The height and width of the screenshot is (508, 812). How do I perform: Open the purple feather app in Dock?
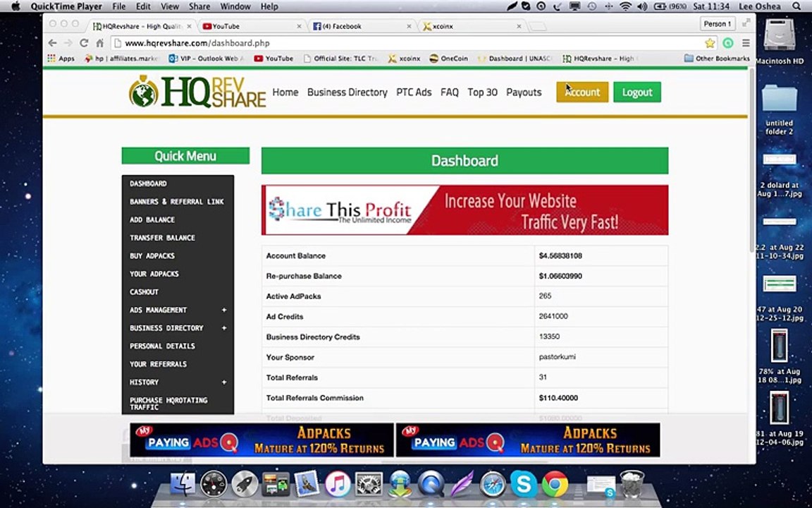click(462, 484)
